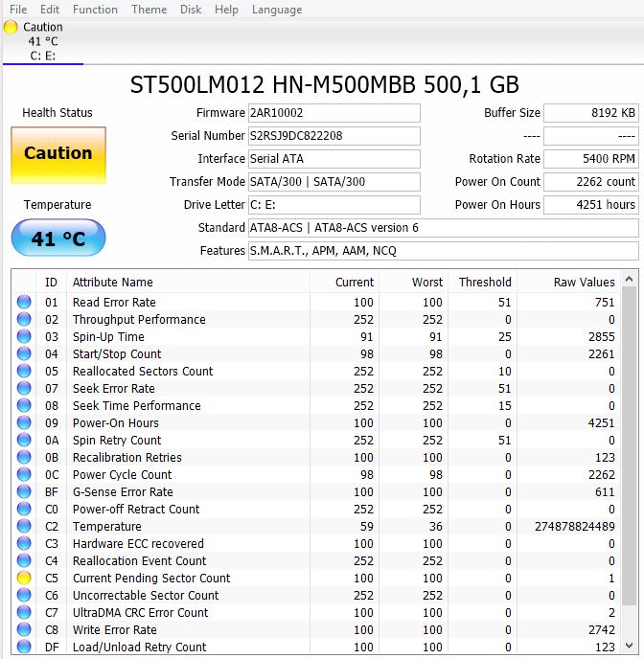The image size is (644, 659).
Task: Click the status icon for Write Error Rate
Action: (24, 629)
